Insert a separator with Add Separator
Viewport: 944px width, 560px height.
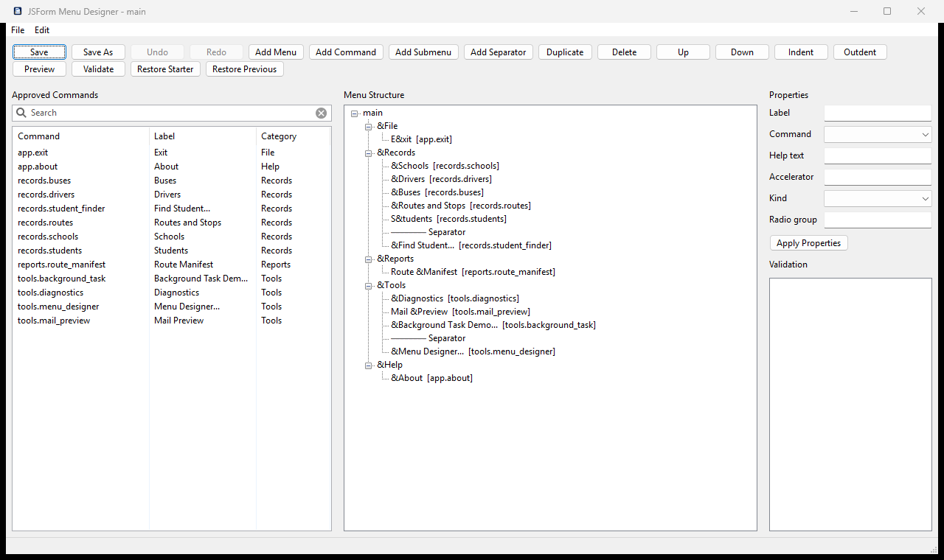click(x=499, y=52)
